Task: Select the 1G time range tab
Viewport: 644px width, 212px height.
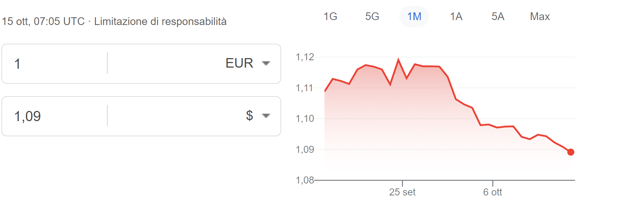Action: (330, 17)
